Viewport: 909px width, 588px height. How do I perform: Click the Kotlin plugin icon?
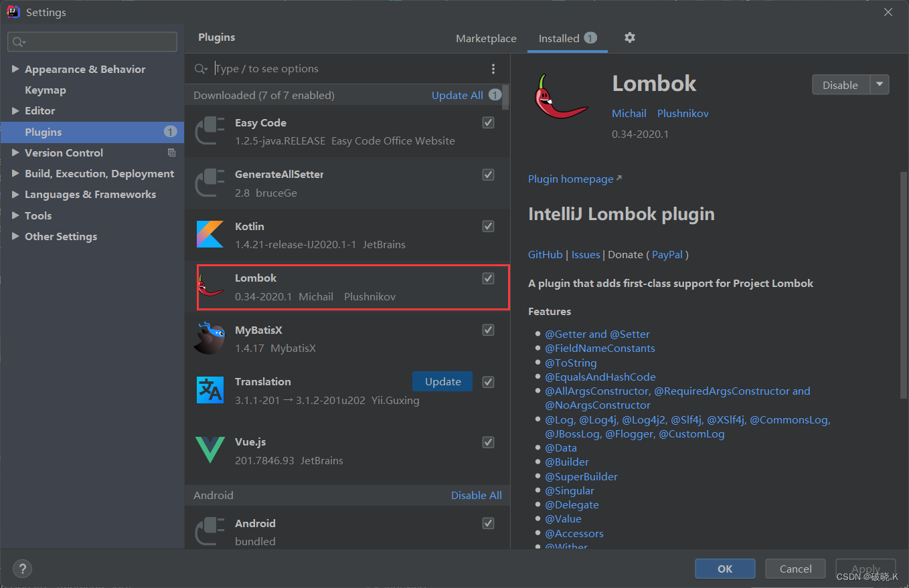pos(210,234)
